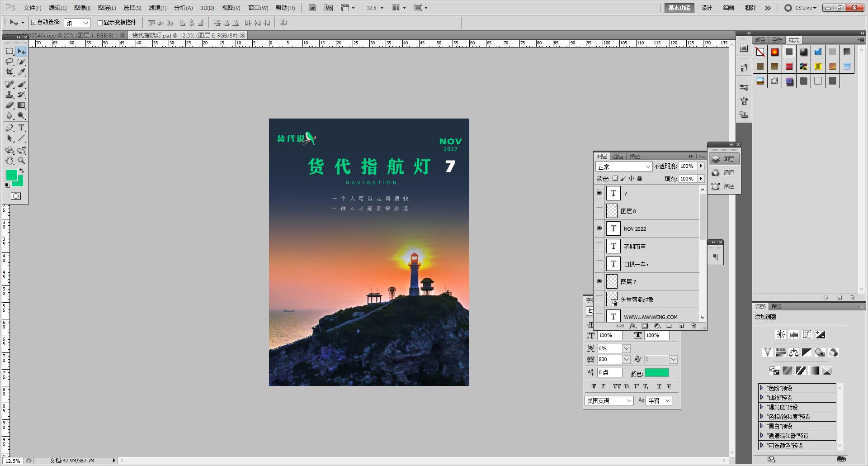Open the anti-aliasing dropdown set to 平滑
The width and height of the screenshot is (868, 466).
click(658, 400)
